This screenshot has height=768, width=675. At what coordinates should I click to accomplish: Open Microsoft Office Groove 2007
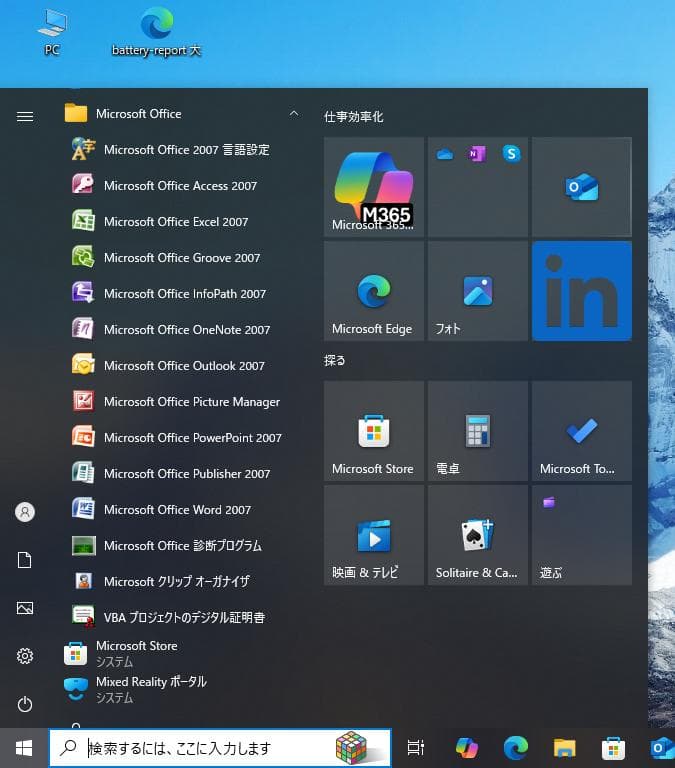181,258
